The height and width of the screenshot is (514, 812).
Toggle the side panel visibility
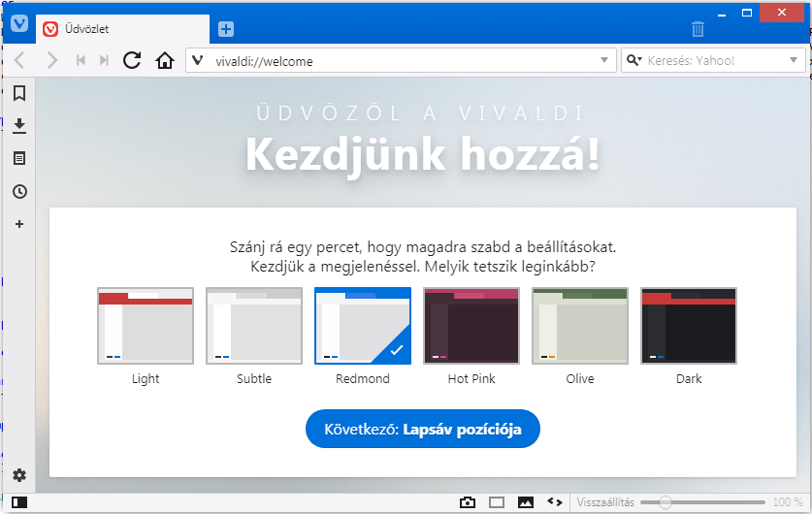pyautogui.click(x=19, y=502)
